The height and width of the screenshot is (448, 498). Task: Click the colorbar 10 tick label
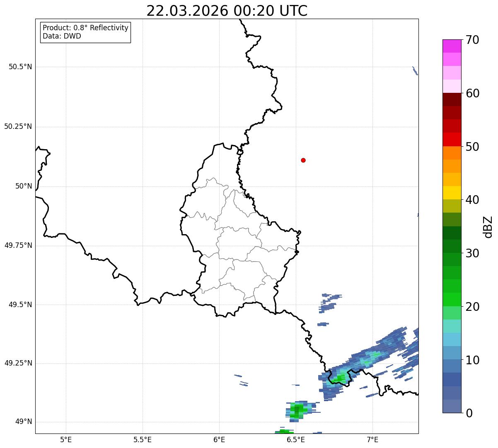tap(473, 360)
